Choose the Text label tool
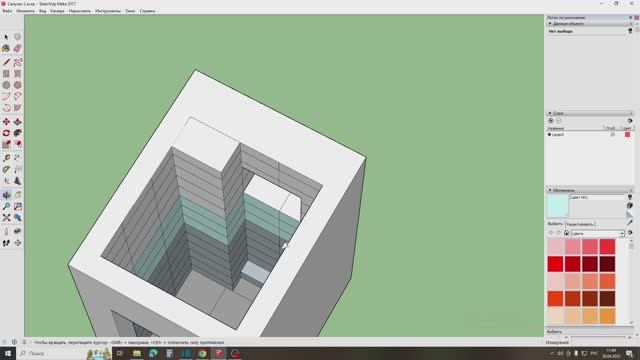640x360 pixels. [18, 169]
